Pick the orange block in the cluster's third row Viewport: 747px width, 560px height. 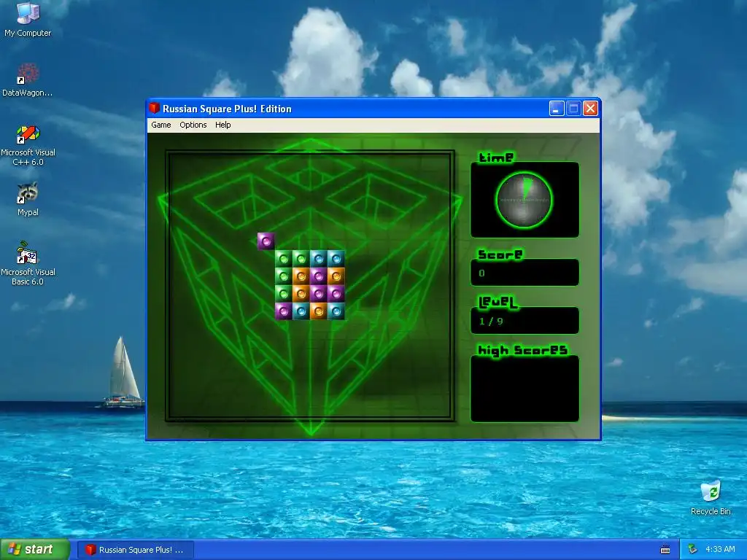[x=301, y=294]
